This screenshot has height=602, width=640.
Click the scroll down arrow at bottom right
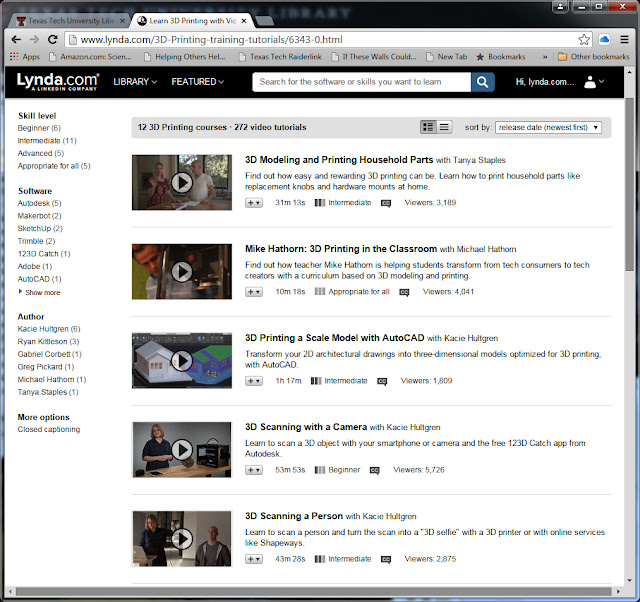(x=629, y=580)
